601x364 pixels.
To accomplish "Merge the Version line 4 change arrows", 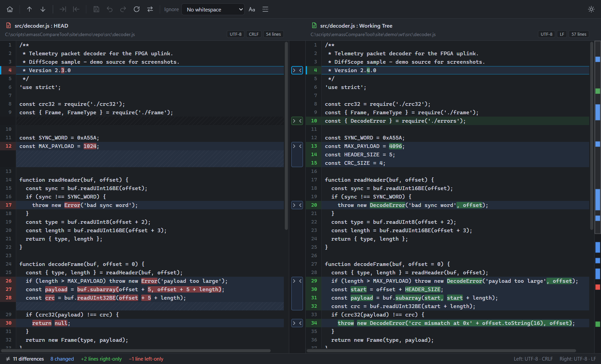I will (x=297, y=70).
